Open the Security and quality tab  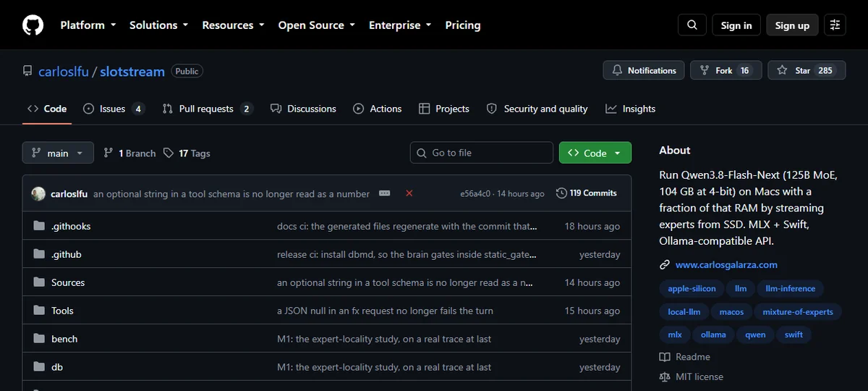[x=537, y=109]
